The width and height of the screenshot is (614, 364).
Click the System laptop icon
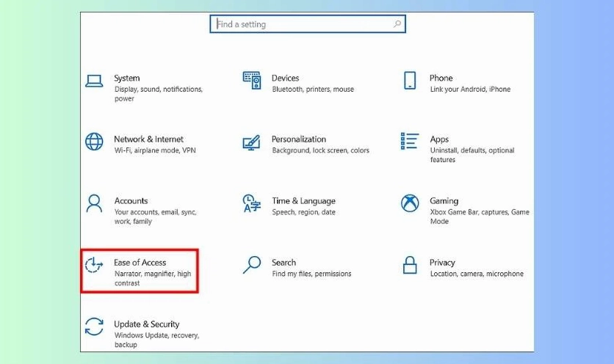94,80
